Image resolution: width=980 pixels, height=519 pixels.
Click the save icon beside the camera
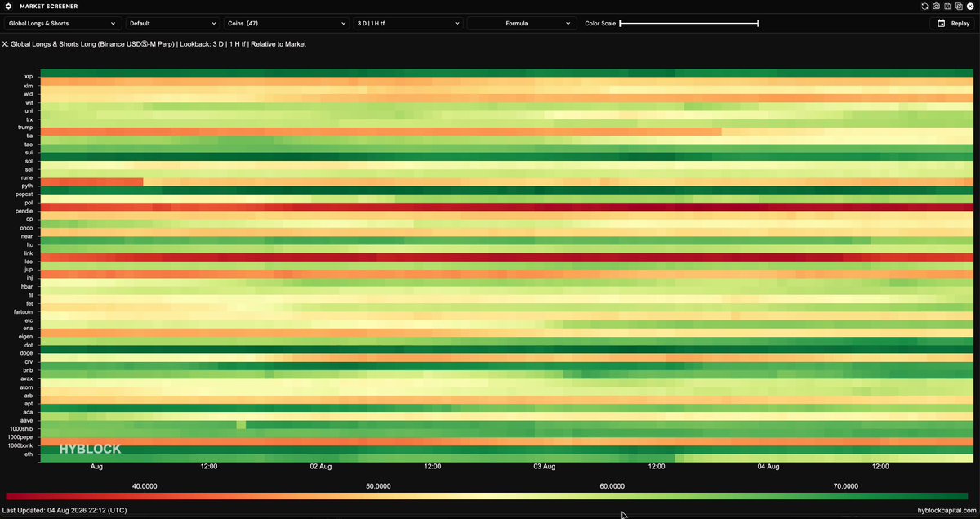point(947,6)
